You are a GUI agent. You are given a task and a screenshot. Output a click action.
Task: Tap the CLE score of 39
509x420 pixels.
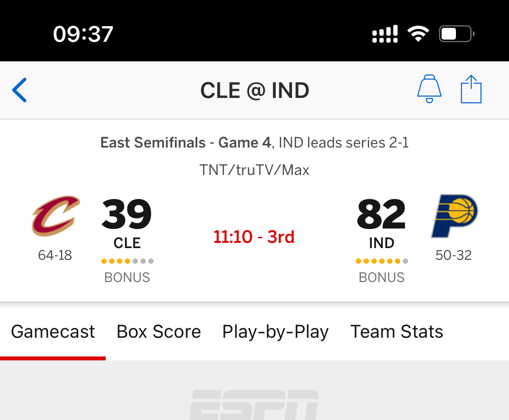(127, 214)
